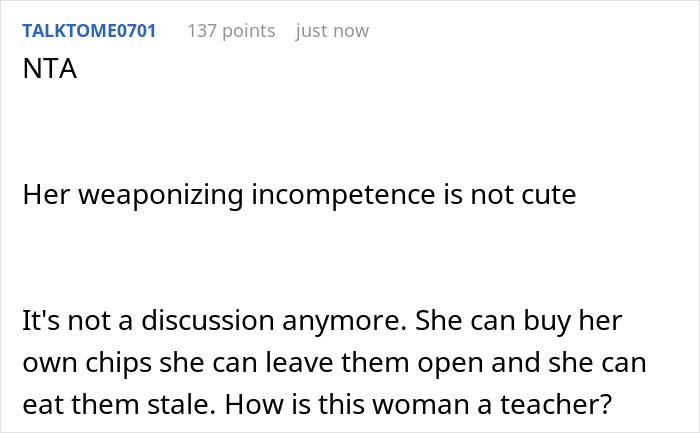This screenshot has width=700, height=433.
Task: Click the word 'points' beside 137
Action: tap(248, 31)
